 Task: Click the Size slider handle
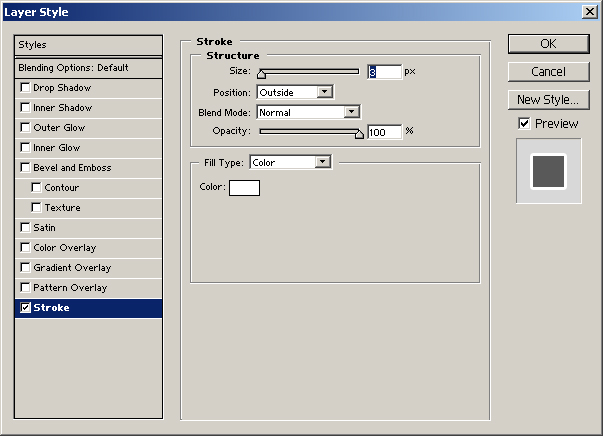[x=262, y=73]
